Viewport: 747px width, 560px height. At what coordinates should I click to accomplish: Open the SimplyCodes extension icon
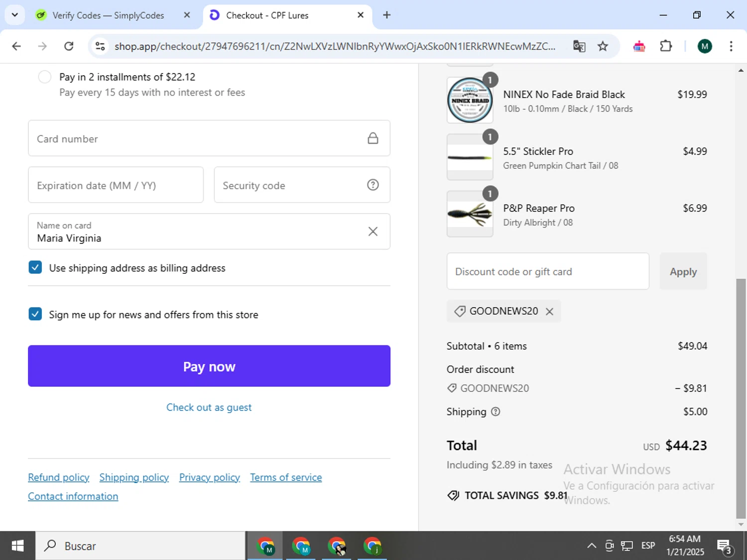click(x=639, y=46)
